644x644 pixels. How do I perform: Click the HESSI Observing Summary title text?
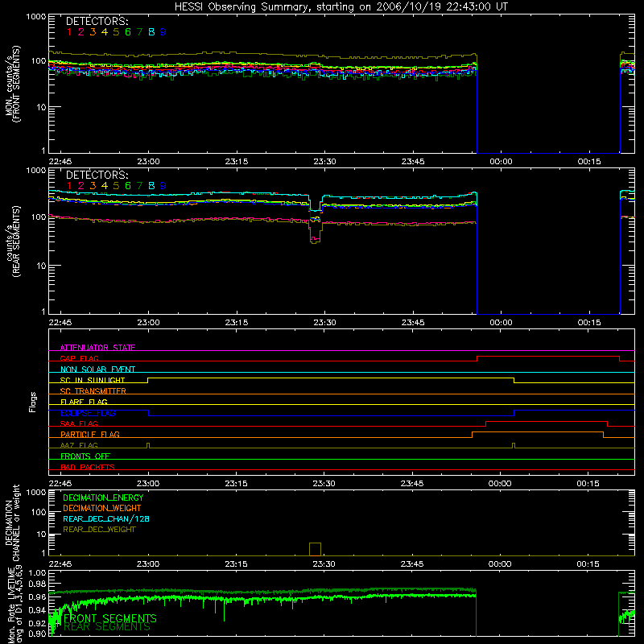341,6
